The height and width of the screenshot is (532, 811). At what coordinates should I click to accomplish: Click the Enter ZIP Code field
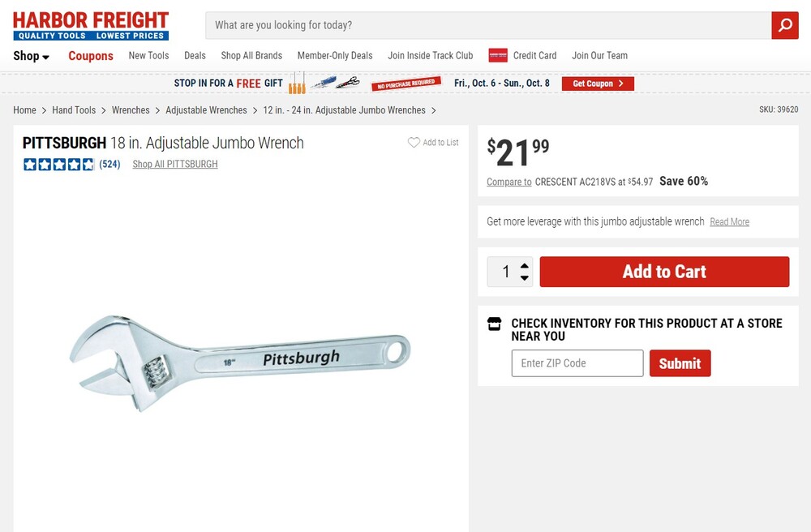click(577, 363)
